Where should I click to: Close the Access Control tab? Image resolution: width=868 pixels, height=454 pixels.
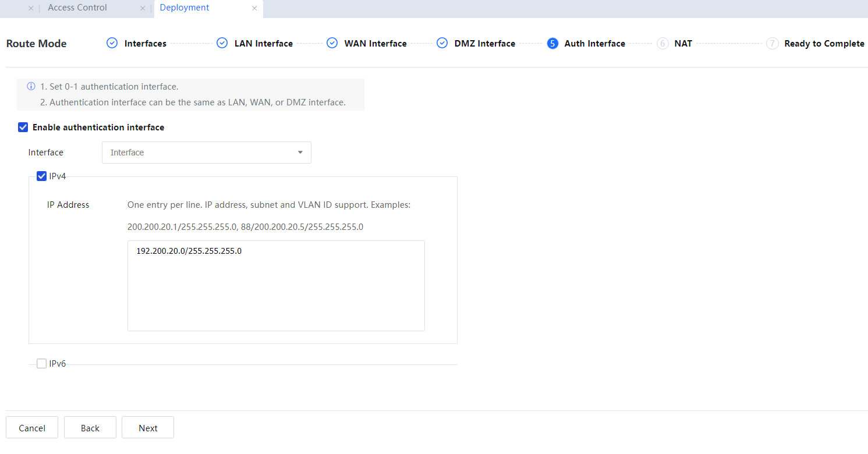143,8
